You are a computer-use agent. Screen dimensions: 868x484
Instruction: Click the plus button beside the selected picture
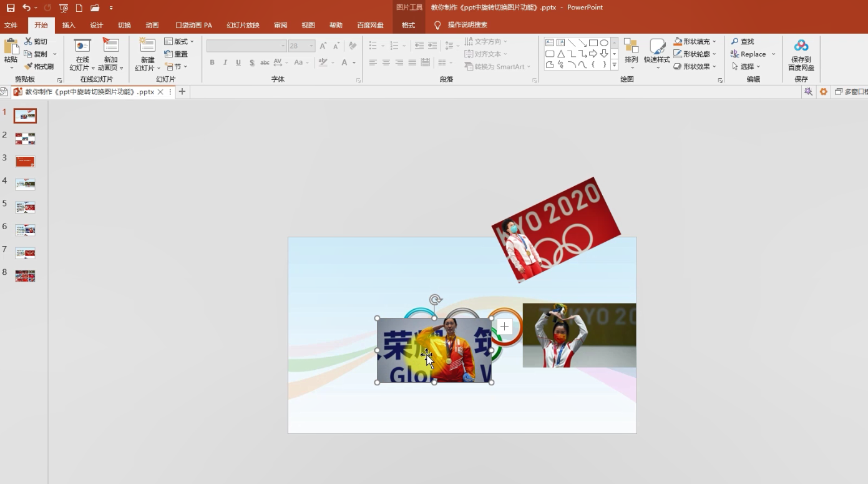[x=504, y=327]
